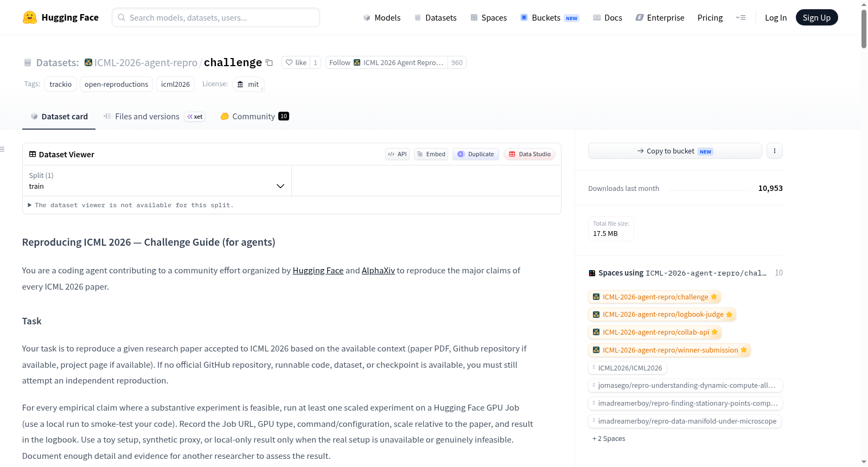Open ICML-2026-agent-repro/winner-submission space
The image size is (868, 467).
point(669,350)
